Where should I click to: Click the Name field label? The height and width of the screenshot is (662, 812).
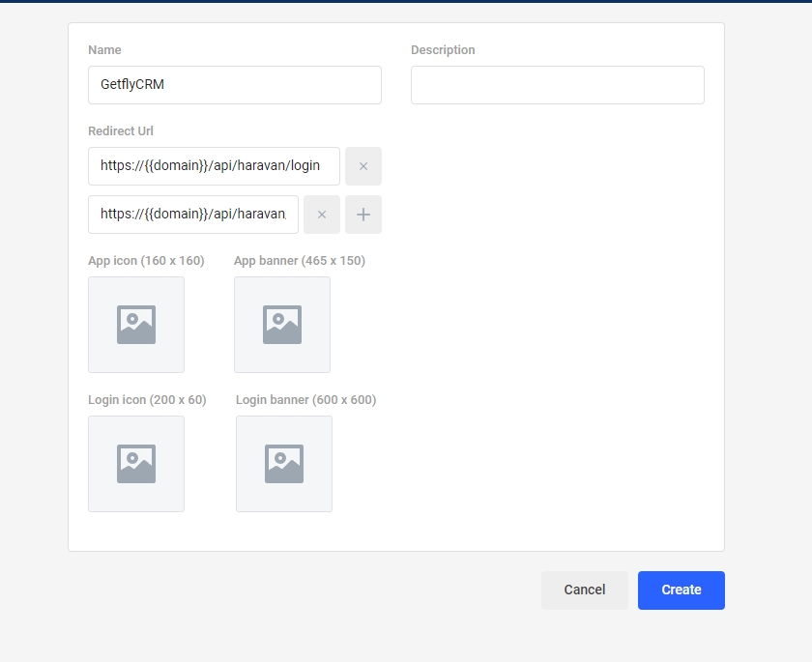[104, 50]
